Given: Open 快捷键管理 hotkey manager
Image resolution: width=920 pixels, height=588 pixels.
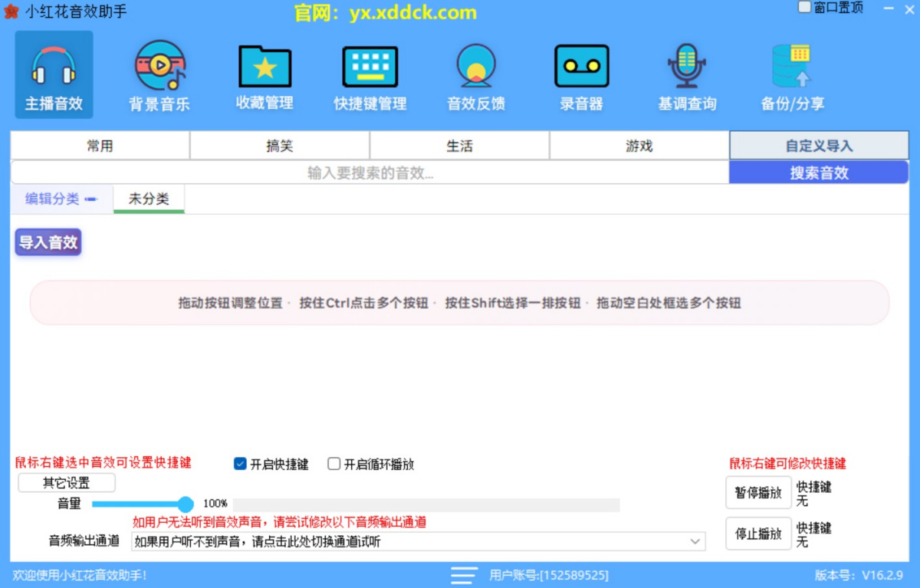Looking at the screenshot, I should coord(370,74).
